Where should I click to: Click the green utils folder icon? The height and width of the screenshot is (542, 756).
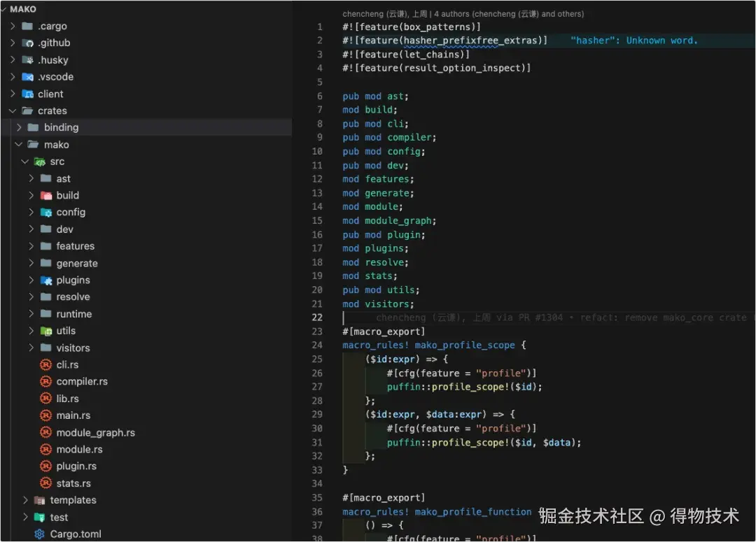[x=46, y=331]
